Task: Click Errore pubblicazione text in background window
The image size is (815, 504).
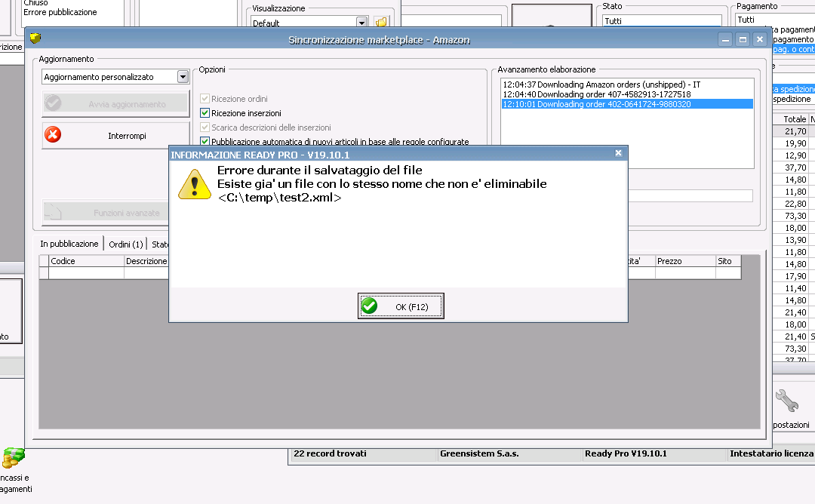Action: 60,12
